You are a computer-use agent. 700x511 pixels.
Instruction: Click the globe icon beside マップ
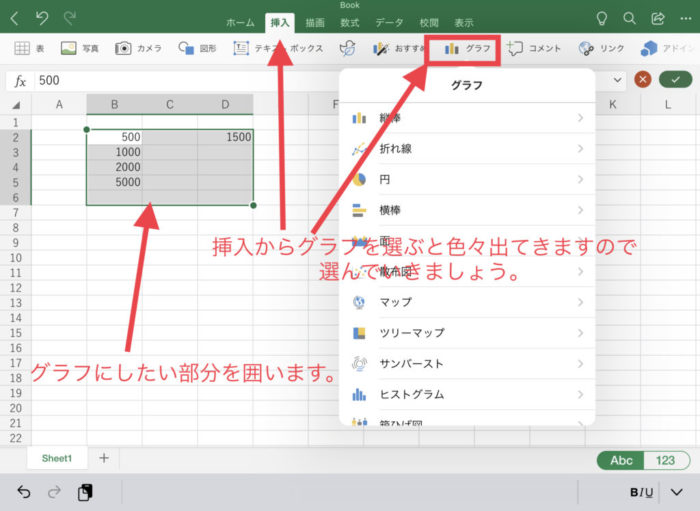(359, 302)
